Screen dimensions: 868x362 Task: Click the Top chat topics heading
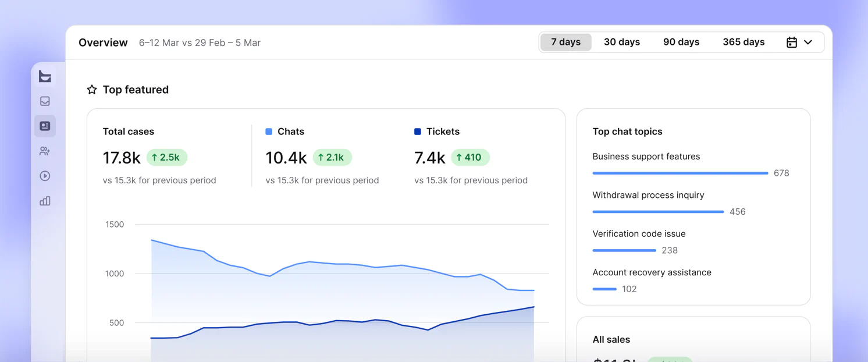pos(627,132)
